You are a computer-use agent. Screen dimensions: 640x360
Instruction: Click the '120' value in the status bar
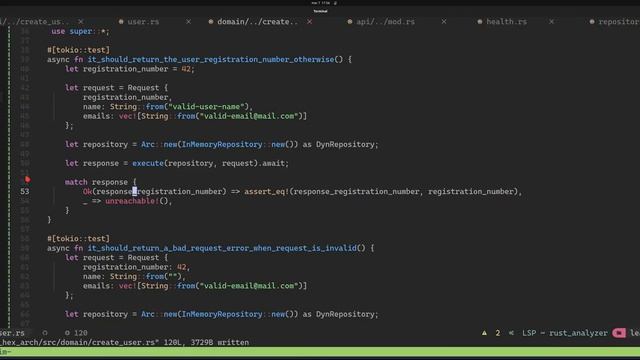coord(81,333)
